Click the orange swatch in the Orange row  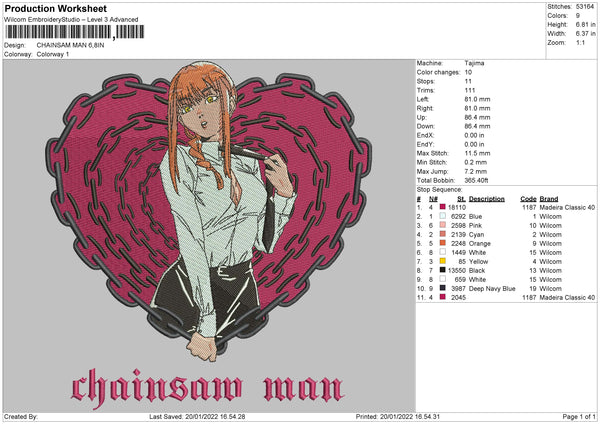tap(443, 243)
